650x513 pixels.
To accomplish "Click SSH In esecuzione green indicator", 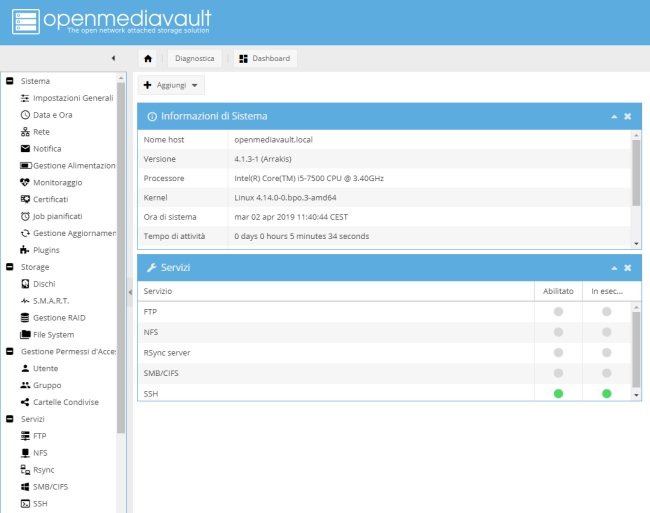I will (x=606, y=394).
